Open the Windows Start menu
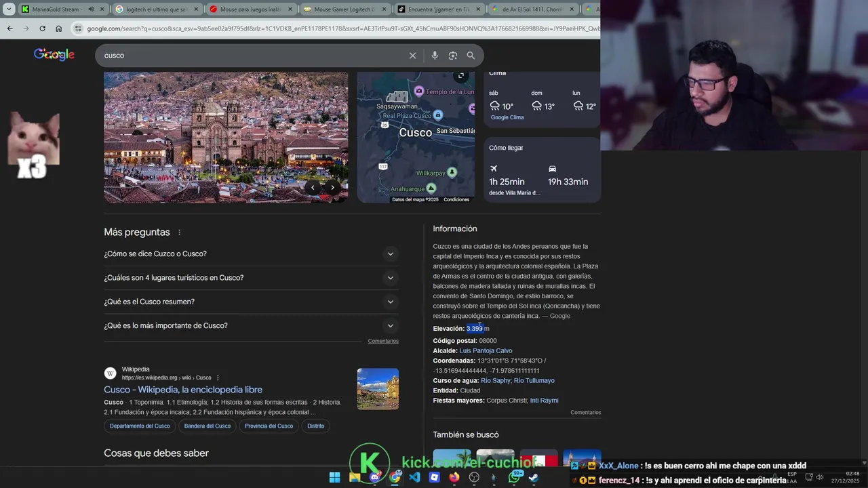The width and height of the screenshot is (868, 488). pyautogui.click(x=334, y=477)
